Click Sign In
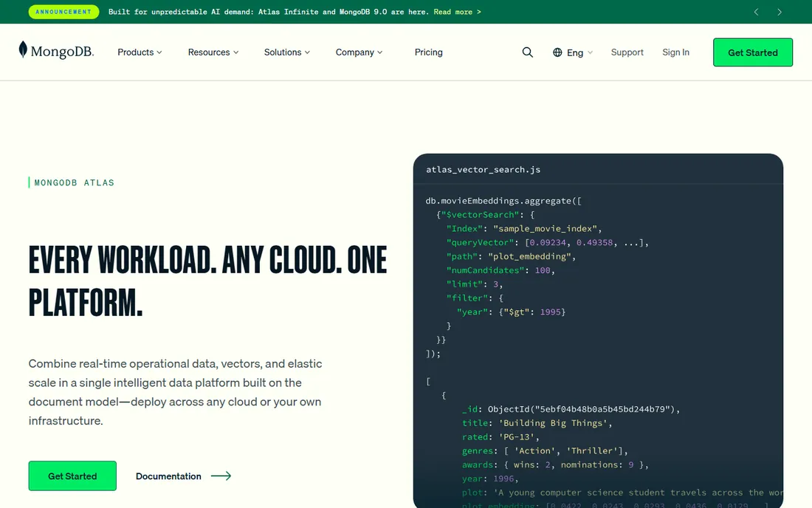Screen dimensions: 812x508 pyautogui.click(x=675, y=52)
